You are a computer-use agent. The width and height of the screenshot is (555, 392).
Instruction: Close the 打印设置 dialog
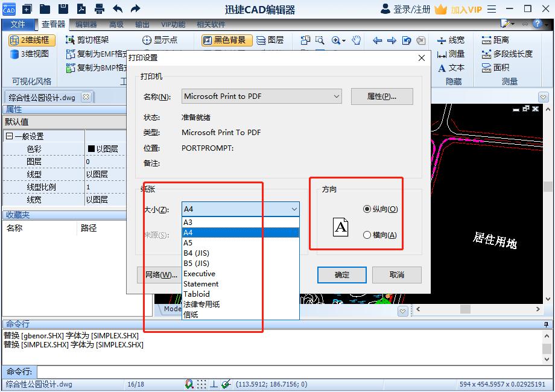pos(421,58)
